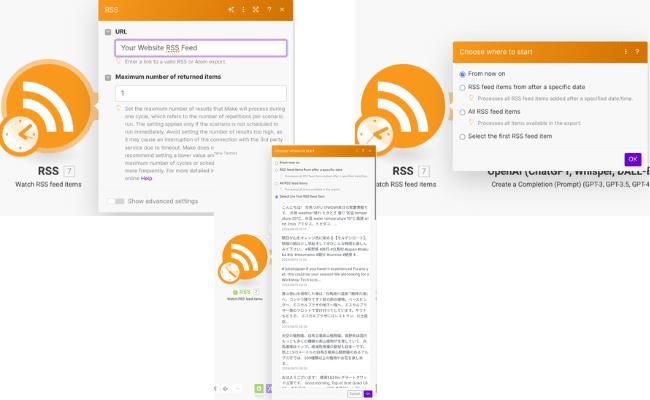Click the RSS module beside the large start dialog
Screen dimensions: 650x400
[404, 107]
